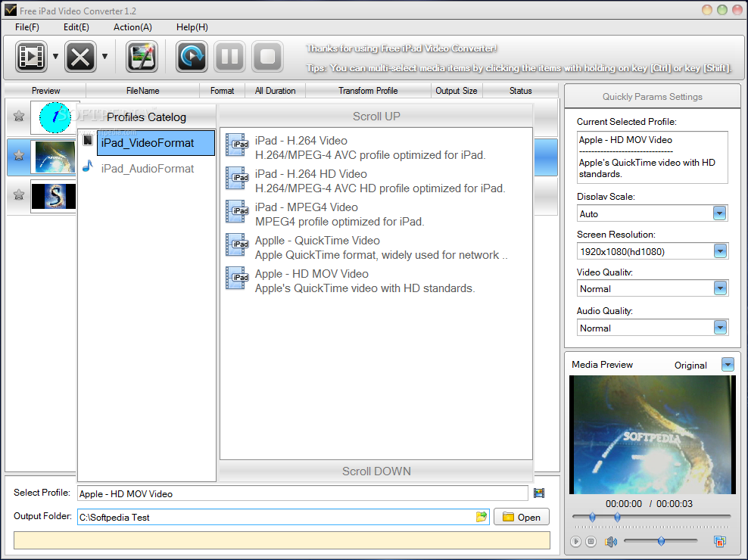Select the cyan clock thumbnail
Viewport: 748px width, 560px height.
(55, 117)
